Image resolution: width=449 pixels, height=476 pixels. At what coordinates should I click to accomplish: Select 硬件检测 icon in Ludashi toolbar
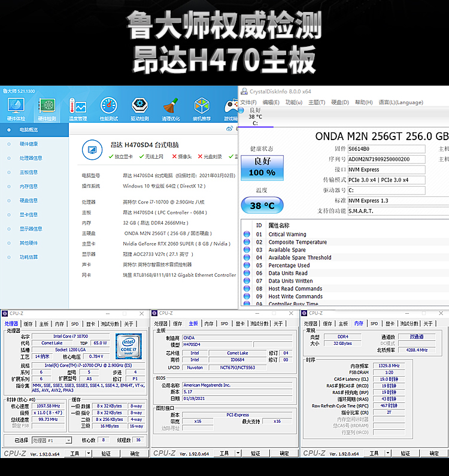(x=47, y=110)
